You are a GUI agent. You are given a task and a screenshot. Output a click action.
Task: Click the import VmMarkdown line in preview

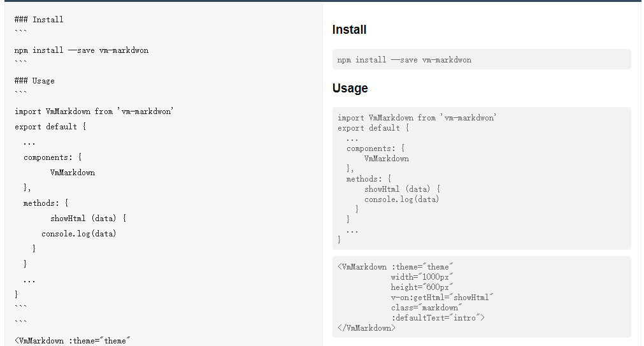pyautogui.click(x=417, y=117)
